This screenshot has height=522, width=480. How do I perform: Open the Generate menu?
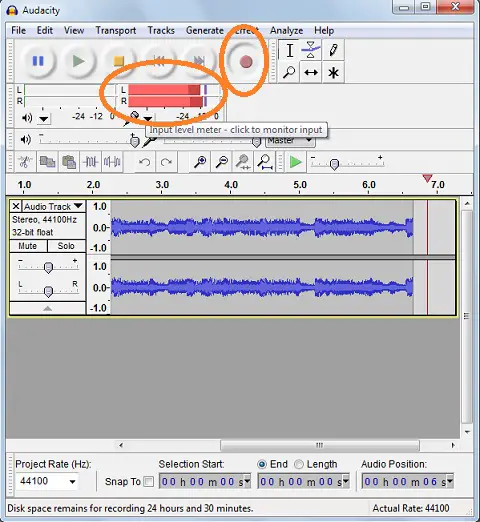pos(205,30)
